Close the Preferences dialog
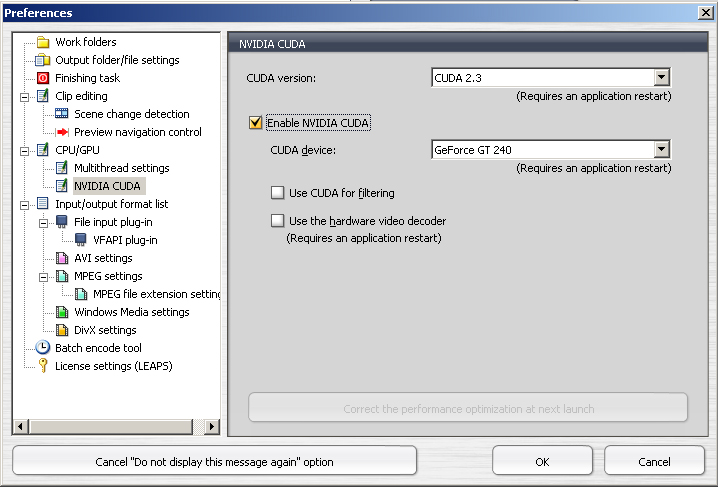 pyautogui.click(x=706, y=13)
